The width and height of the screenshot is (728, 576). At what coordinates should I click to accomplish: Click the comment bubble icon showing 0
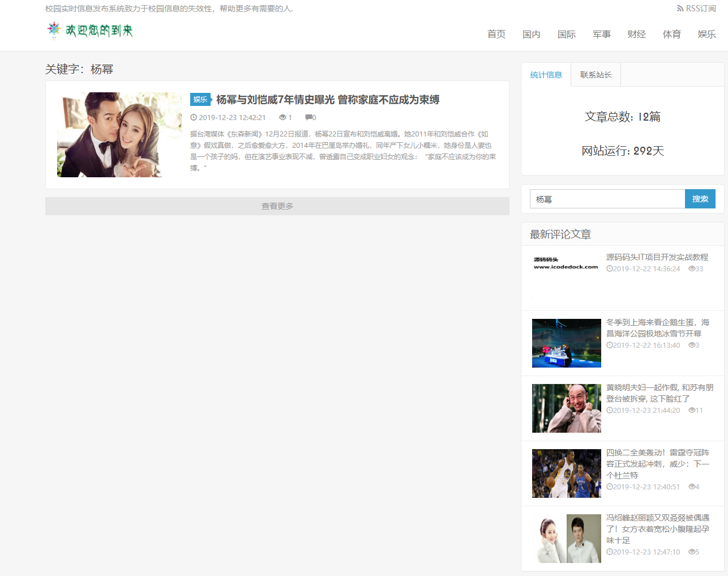click(x=309, y=117)
